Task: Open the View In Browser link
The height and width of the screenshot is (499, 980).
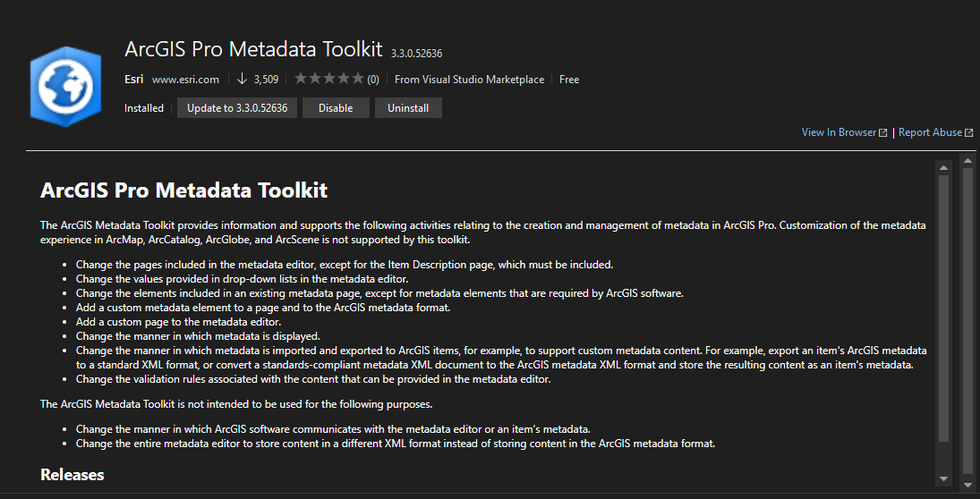Action: 839,132
